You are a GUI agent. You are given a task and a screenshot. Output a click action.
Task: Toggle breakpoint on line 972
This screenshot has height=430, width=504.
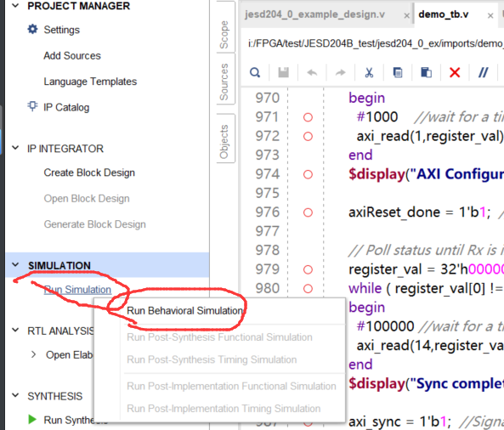308,137
